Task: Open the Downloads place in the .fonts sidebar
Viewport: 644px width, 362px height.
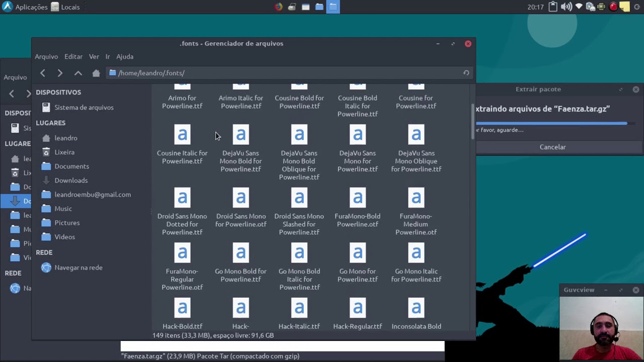Action: tap(65, 180)
